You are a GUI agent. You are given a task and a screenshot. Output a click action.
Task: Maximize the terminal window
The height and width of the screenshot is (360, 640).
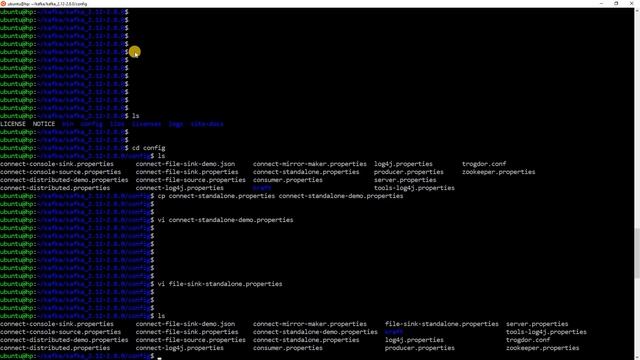tap(616, 3)
